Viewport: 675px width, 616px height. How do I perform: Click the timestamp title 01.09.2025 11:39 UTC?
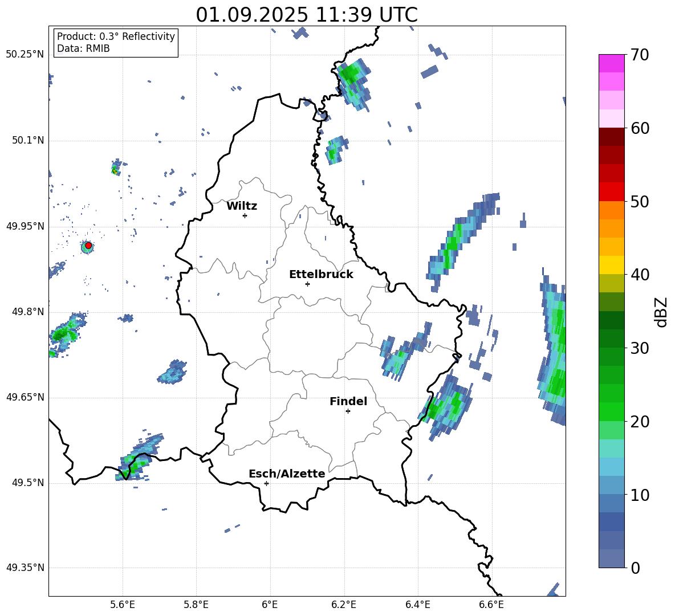pos(307,15)
